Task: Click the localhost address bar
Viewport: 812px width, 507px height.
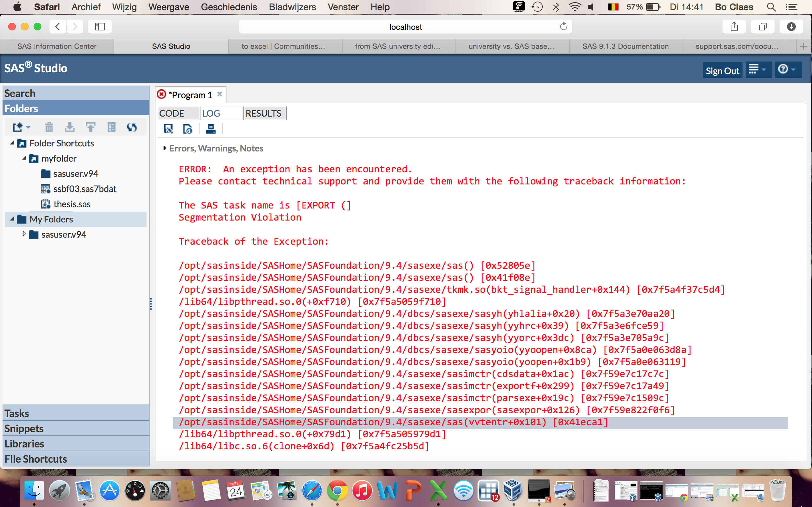Action: point(405,27)
